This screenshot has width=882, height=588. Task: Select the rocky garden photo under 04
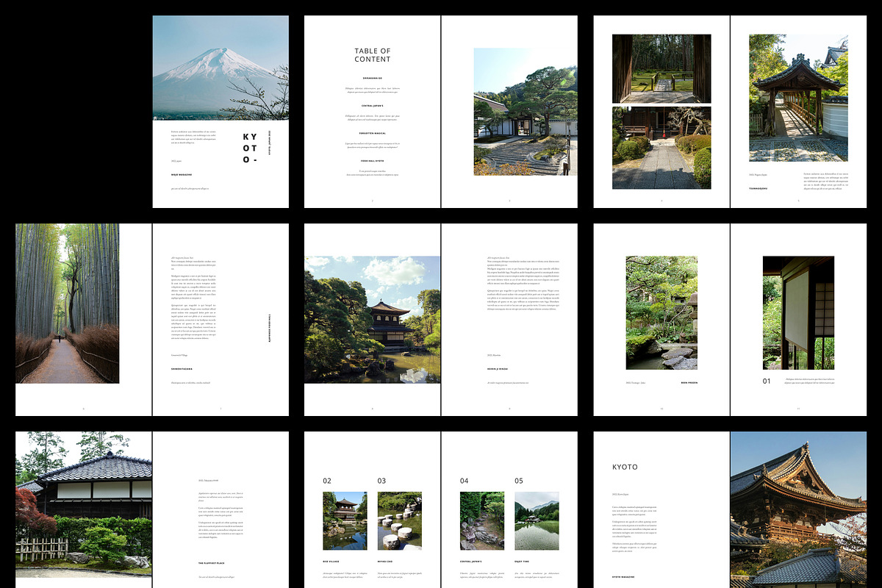[x=482, y=520]
